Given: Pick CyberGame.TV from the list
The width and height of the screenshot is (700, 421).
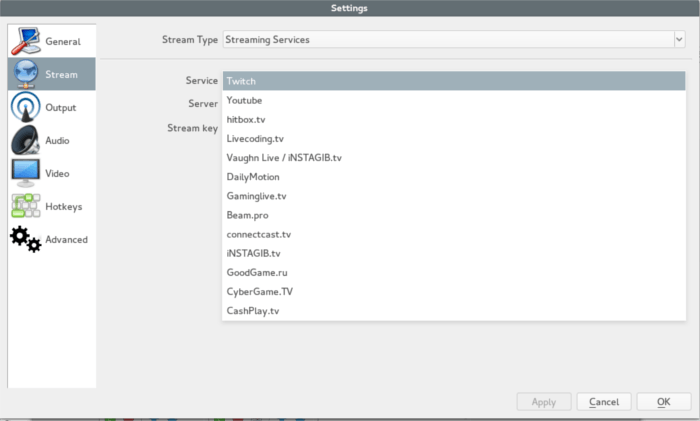Looking at the screenshot, I should pyautogui.click(x=454, y=292).
